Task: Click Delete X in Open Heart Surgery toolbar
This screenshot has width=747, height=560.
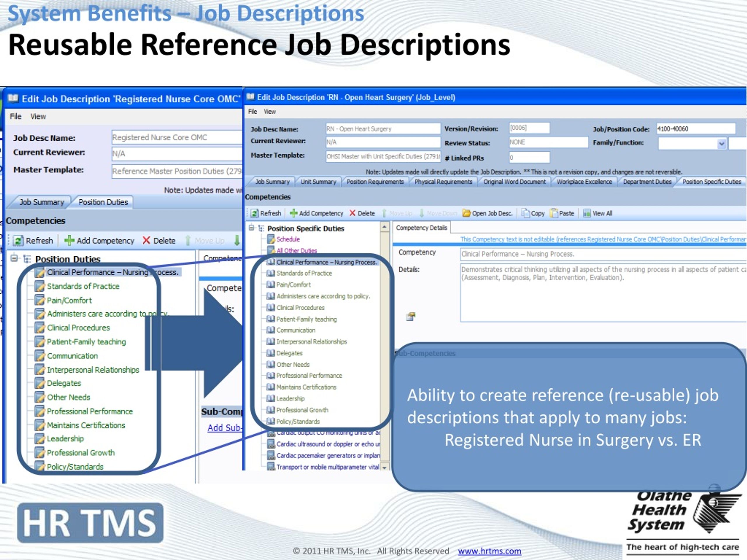Action: pos(352,213)
